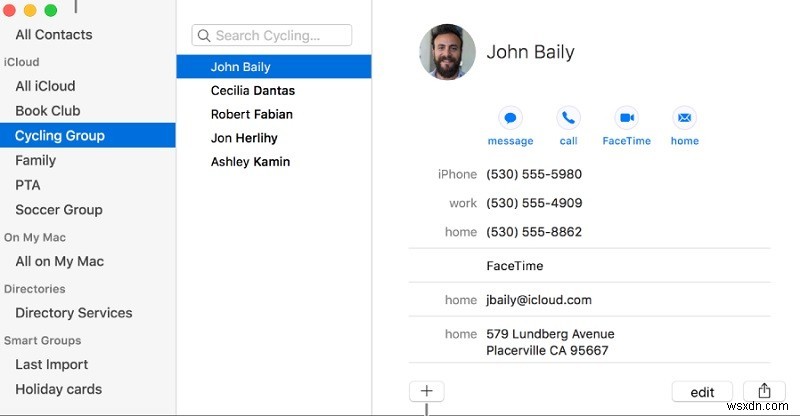Click the Smart Groups section header
Screen dimensions: 800x416
pos(42,340)
